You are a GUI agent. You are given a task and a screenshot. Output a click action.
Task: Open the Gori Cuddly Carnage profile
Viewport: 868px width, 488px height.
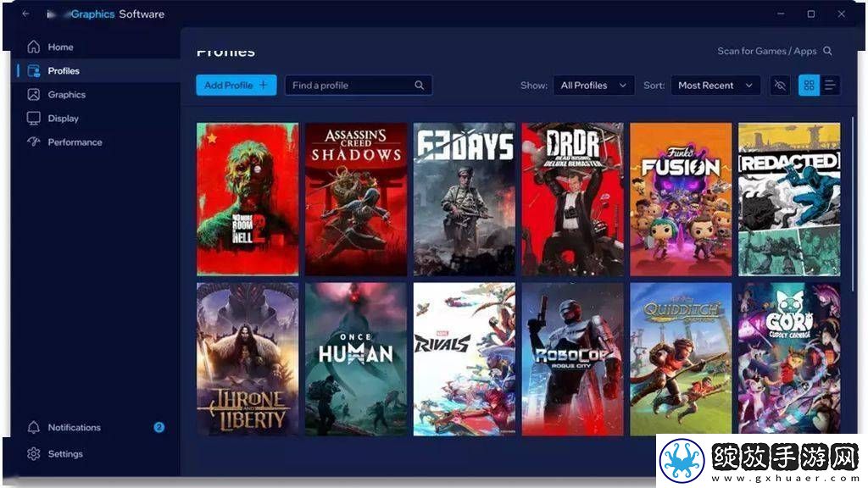789,359
